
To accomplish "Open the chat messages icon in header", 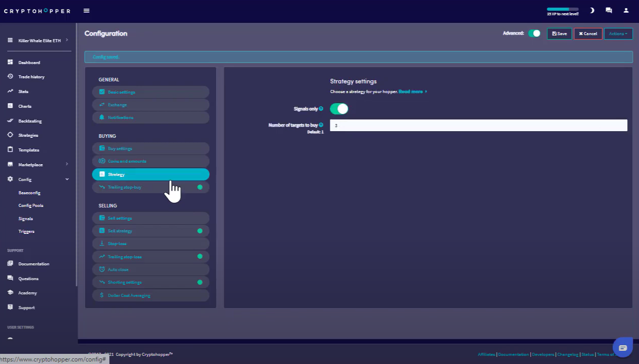I will tap(608, 10).
